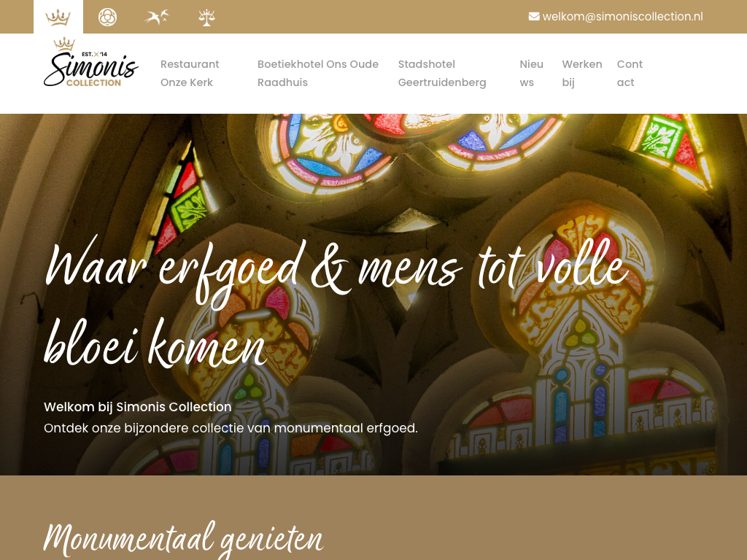Click the envelope icon beside the email address
Screen dimensions: 747x560
tap(534, 17)
